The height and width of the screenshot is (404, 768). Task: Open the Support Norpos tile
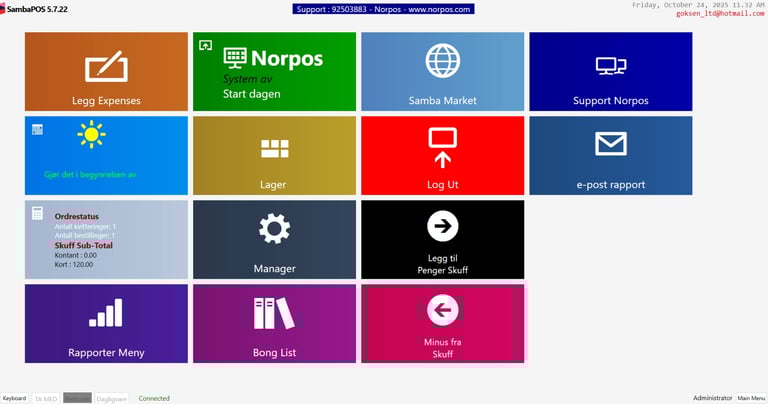(611, 71)
